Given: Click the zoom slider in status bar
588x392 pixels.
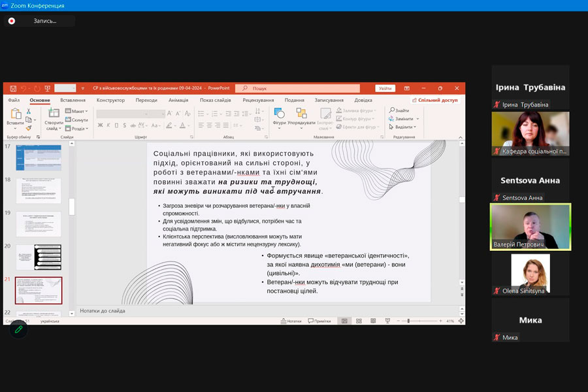Looking at the screenshot, I should click(x=408, y=321).
